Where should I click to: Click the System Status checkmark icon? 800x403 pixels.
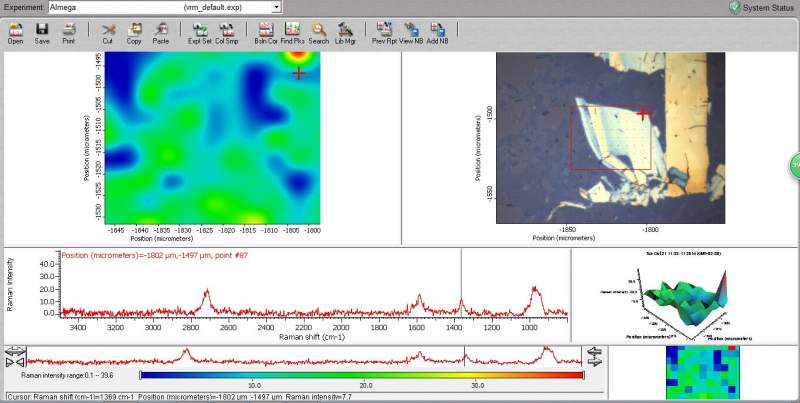click(735, 8)
